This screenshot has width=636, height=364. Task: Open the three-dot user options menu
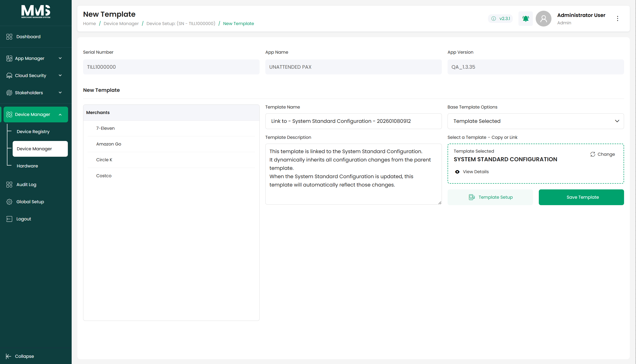[x=617, y=19]
